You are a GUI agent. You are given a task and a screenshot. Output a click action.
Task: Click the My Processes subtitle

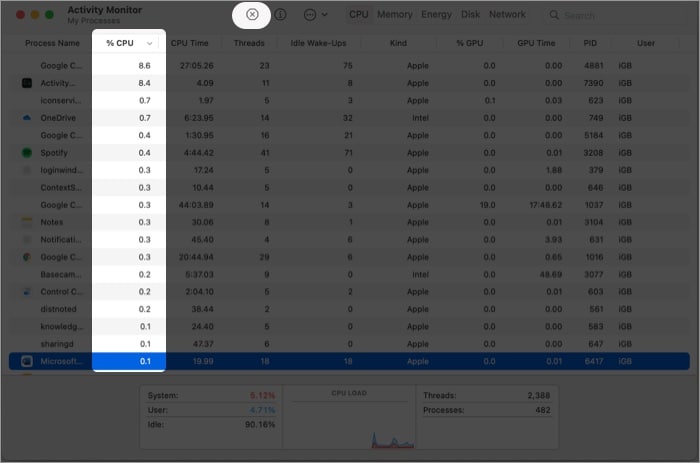click(x=94, y=21)
